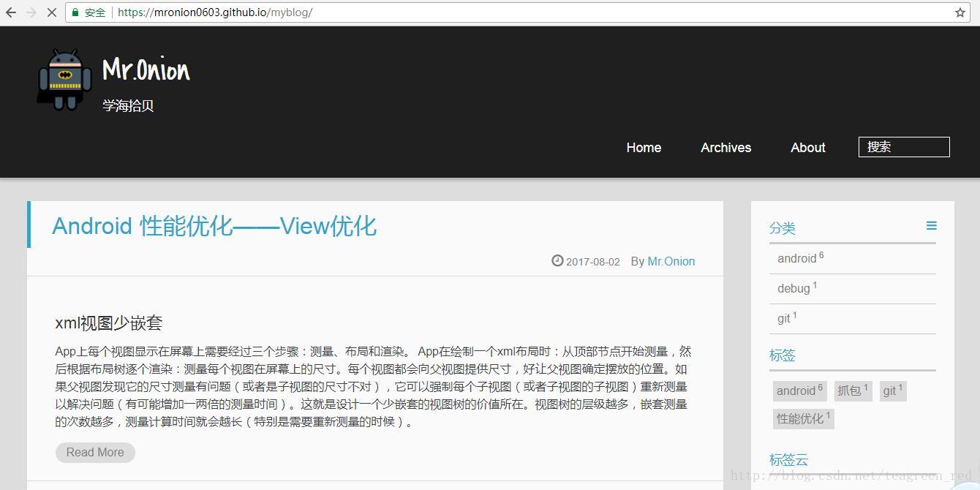Click the Batman Android avatar logo

(64, 80)
